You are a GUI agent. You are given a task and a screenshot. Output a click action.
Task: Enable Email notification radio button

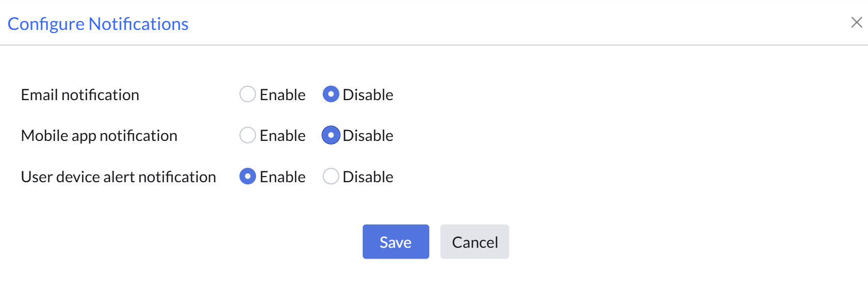point(248,94)
